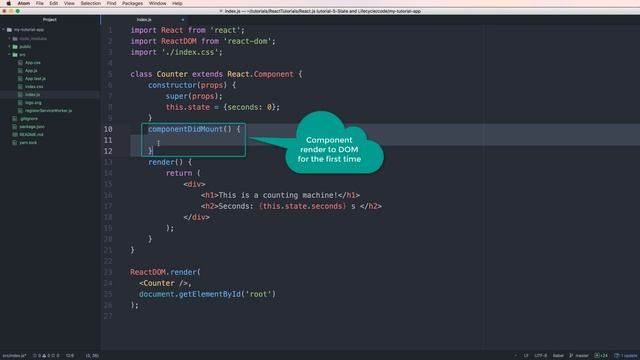This screenshot has height=360, width=640.
Task: Change the UTF-8 encoding setting
Action: pos(540,356)
